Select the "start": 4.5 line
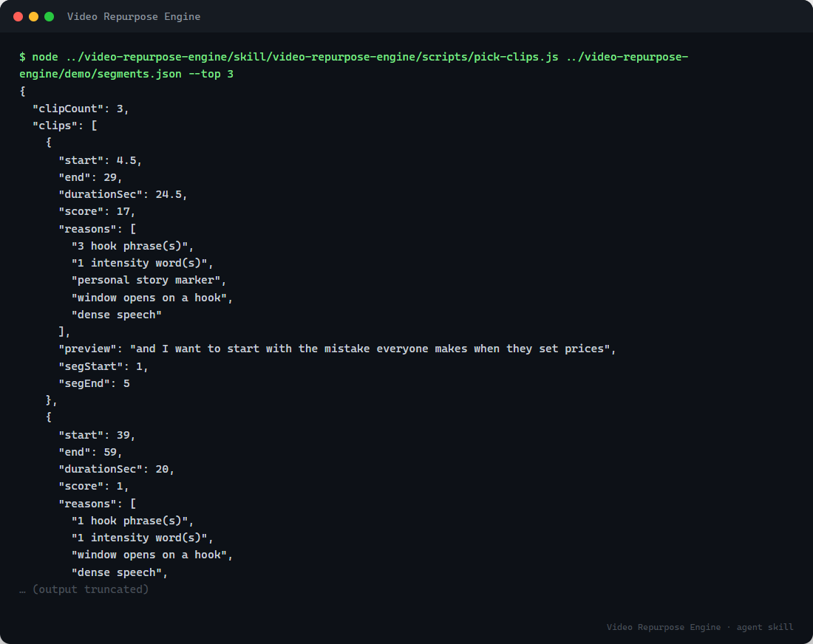This screenshot has height=644, width=813. 100,160
